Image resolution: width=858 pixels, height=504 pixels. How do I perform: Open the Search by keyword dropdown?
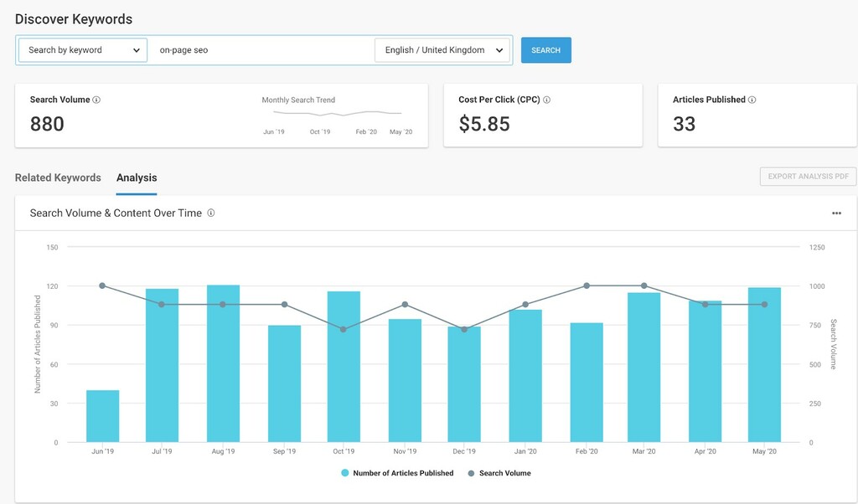click(x=83, y=50)
